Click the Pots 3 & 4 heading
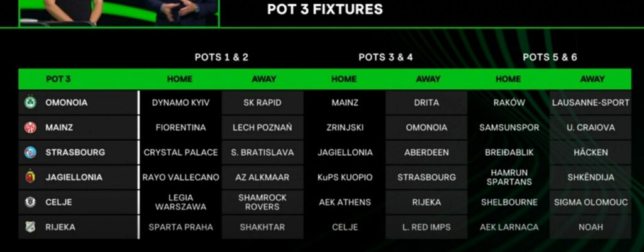The height and width of the screenshot is (252, 644). coord(386,57)
